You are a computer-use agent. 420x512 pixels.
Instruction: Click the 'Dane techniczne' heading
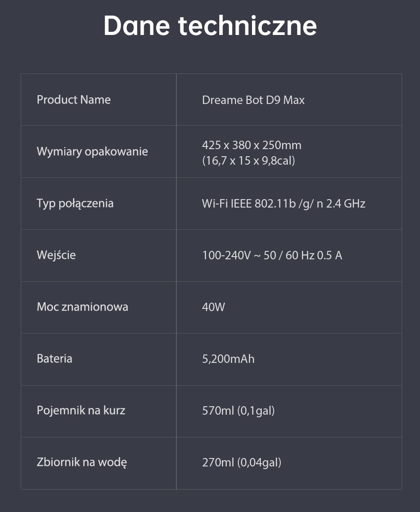coord(210,26)
